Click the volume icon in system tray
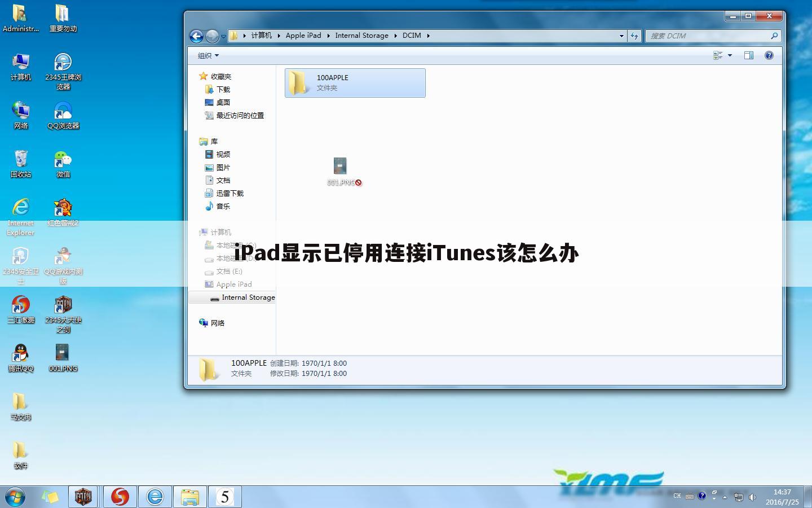Screen dimensions: 812x508 753,497
